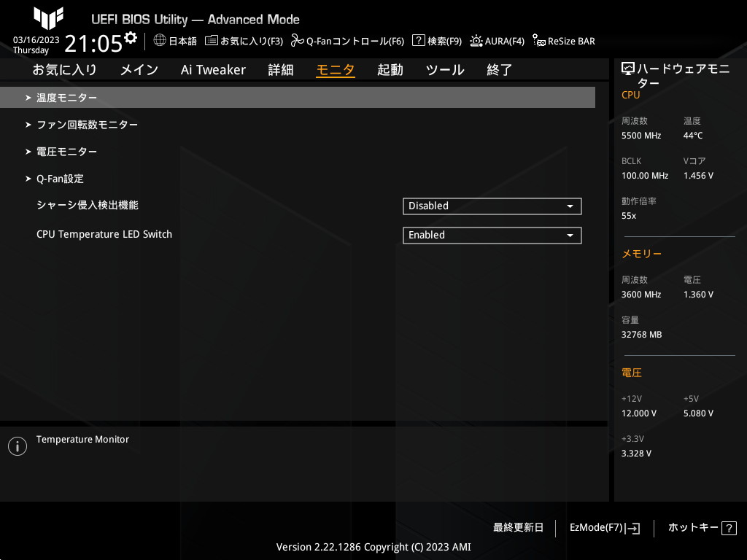
Task: Click EzMode switch arrow icon
Action: pos(632,528)
